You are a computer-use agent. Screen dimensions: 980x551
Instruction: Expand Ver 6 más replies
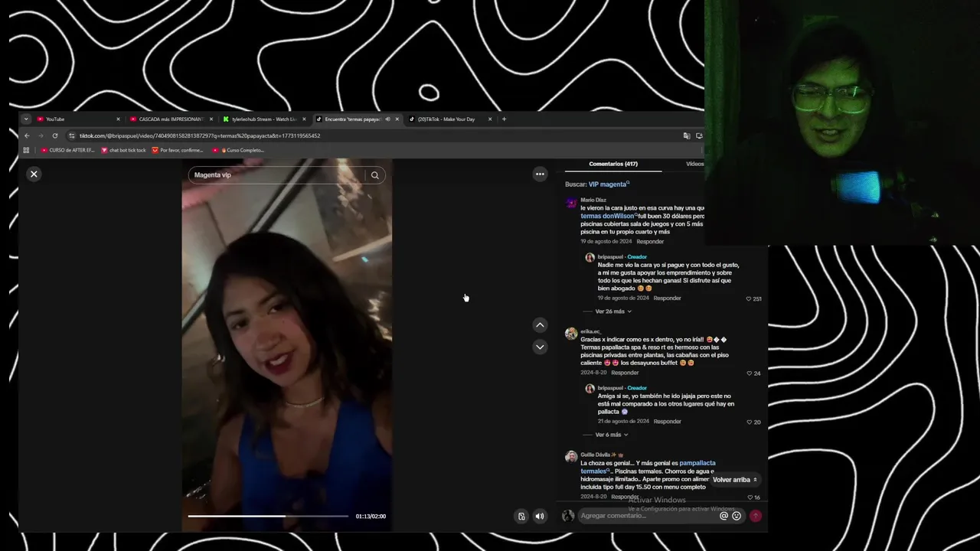[612, 435]
